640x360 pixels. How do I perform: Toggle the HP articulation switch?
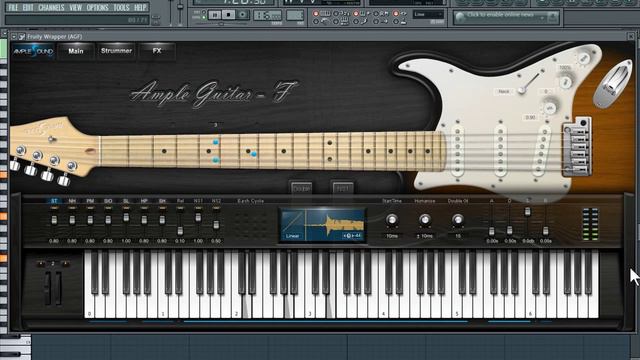[x=144, y=201]
